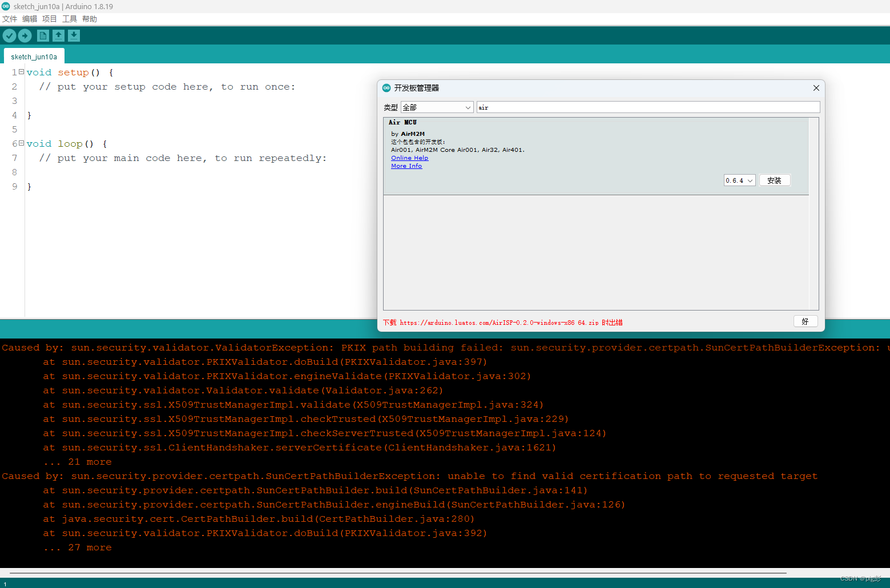Open the 0.6.4 version dropdown
The width and height of the screenshot is (890, 588).
point(740,180)
